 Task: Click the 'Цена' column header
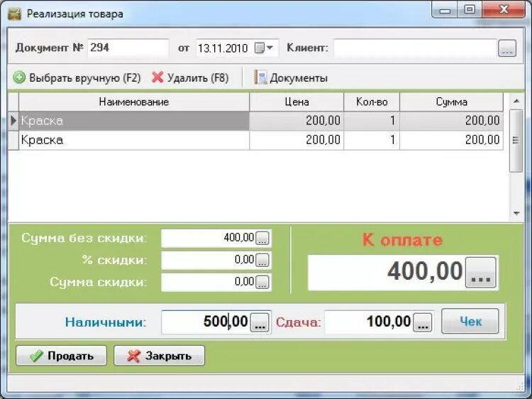click(297, 102)
